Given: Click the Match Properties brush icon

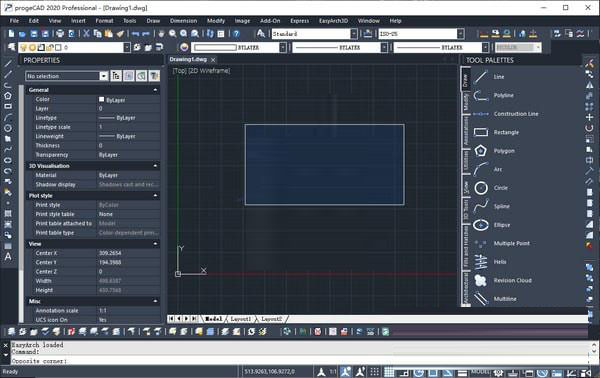Looking at the screenshot, I should [x=120, y=34].
